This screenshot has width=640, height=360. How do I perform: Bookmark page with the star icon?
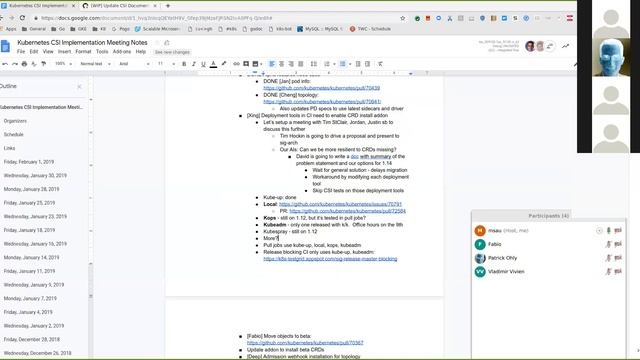tap(403, 18)
